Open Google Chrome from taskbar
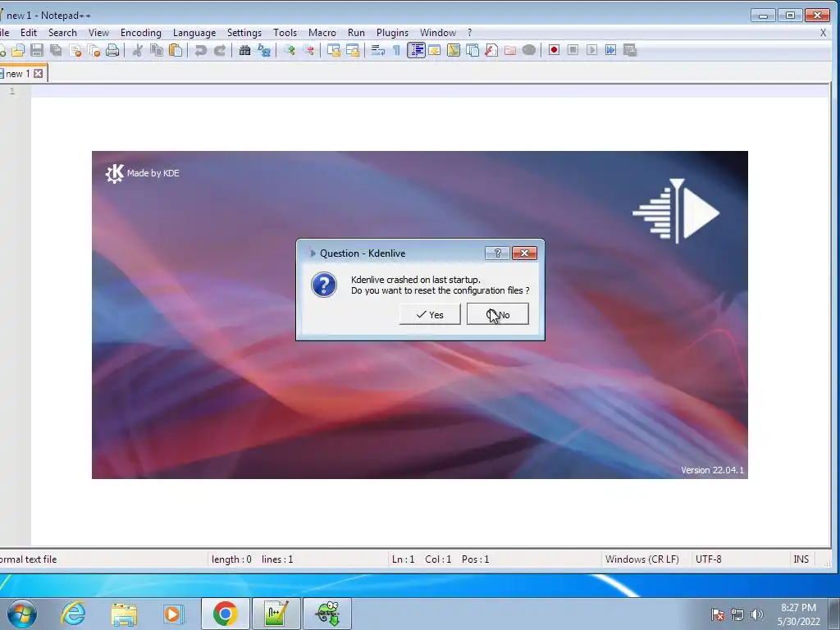The height and width of the screenshot is (630, 840). pos(225,614)
